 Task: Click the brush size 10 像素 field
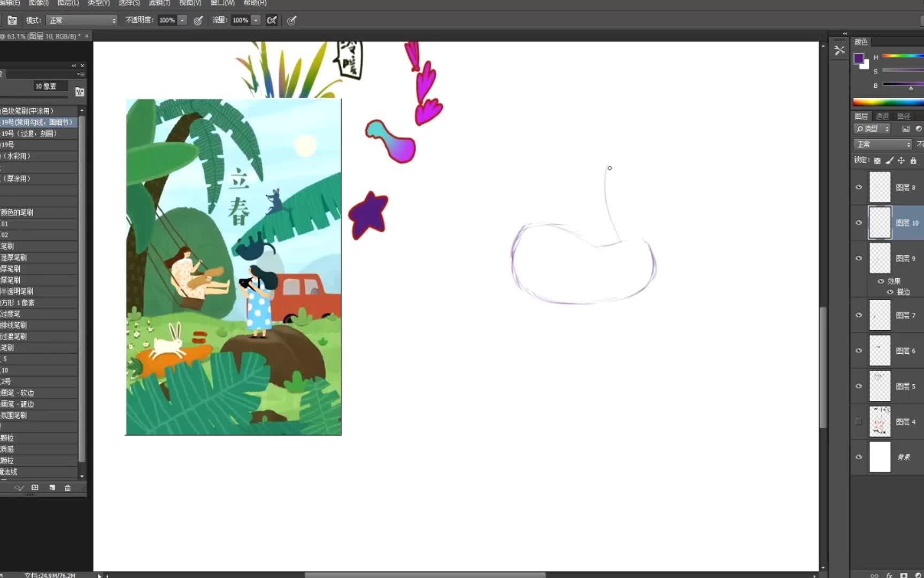coord(50,86)
